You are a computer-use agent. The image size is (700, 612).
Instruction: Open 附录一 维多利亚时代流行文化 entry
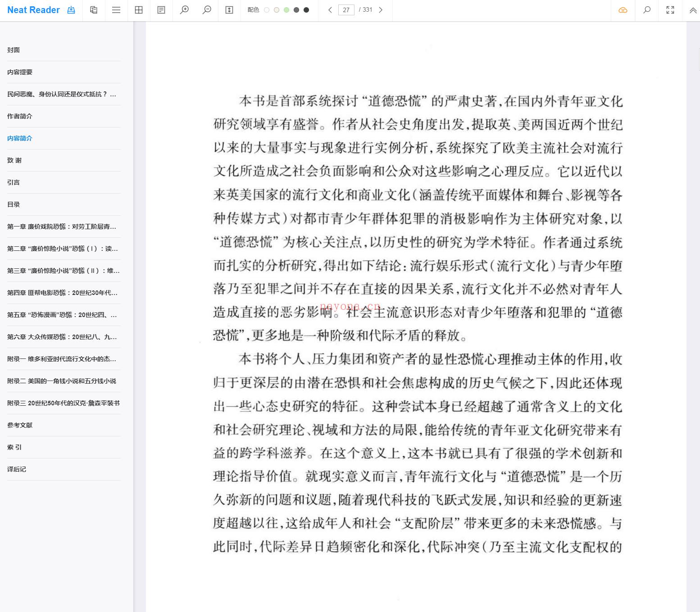pos(62,359)
